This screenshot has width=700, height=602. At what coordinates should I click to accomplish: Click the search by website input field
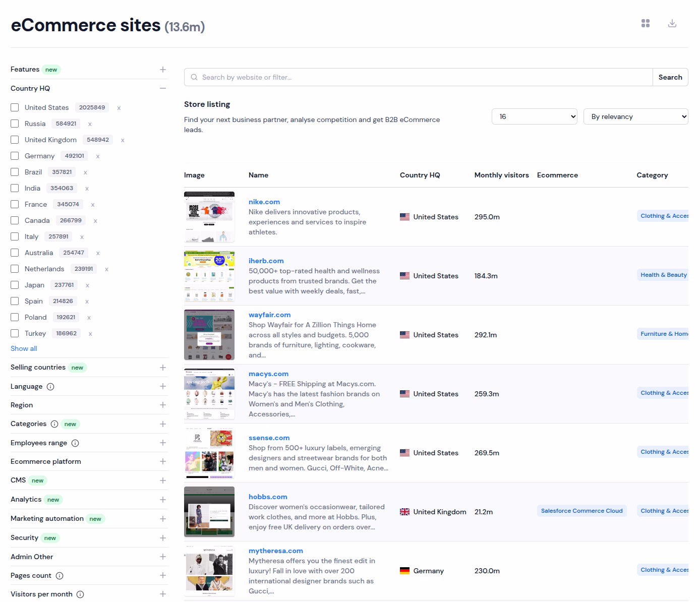coord(419,77)
